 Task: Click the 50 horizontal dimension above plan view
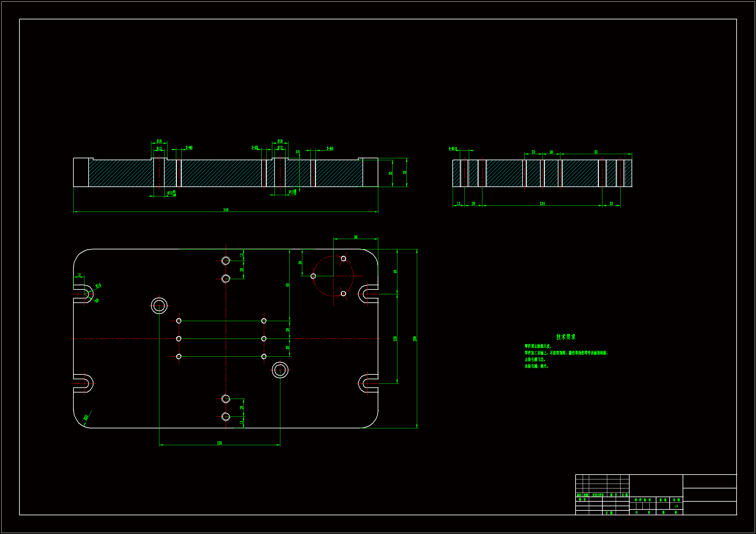click(x=356, y=237)
